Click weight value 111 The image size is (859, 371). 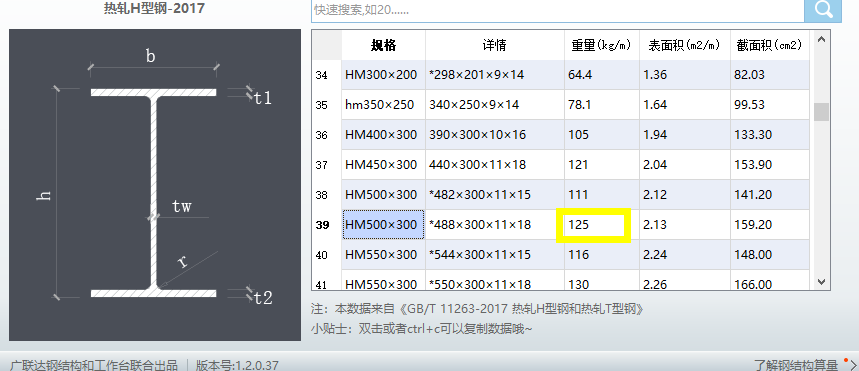(602, 195)
